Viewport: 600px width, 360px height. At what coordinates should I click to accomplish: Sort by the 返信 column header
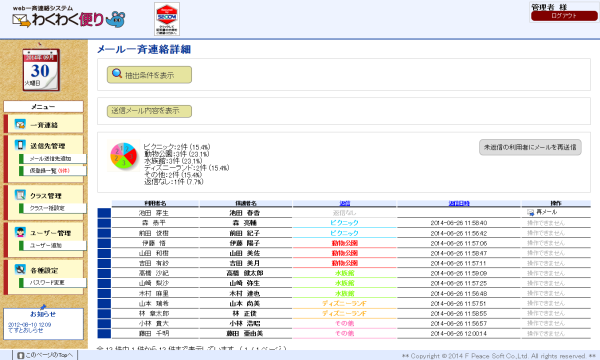click(345, 204)
